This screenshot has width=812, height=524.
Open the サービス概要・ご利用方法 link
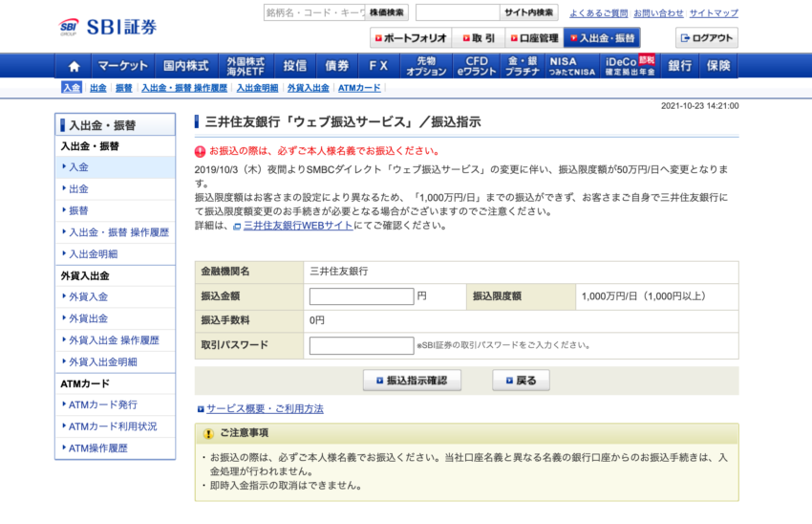[x=265, y=409]
